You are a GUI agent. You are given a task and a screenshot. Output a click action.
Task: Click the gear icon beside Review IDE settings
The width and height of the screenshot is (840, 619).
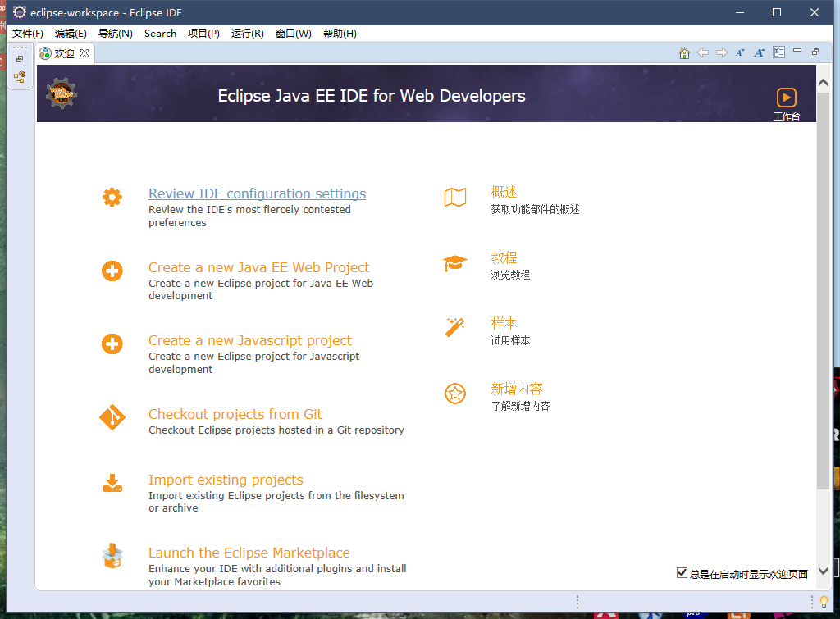(112, 198)
